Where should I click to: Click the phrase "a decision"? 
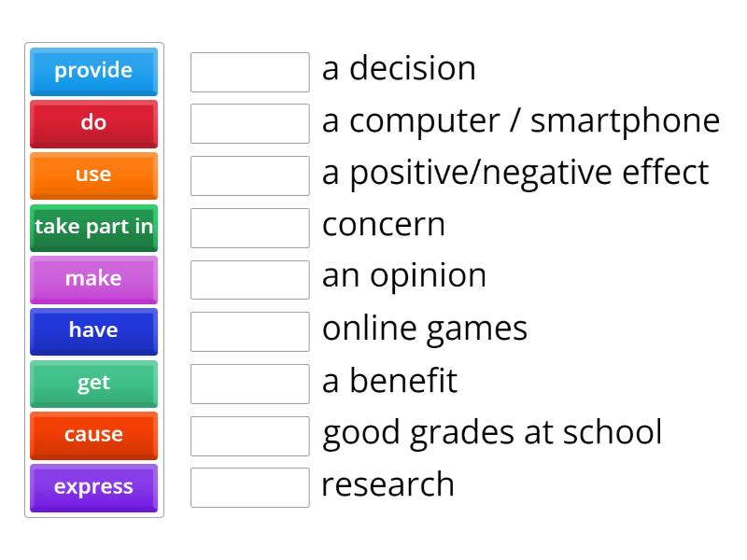(x=400, y=69)
